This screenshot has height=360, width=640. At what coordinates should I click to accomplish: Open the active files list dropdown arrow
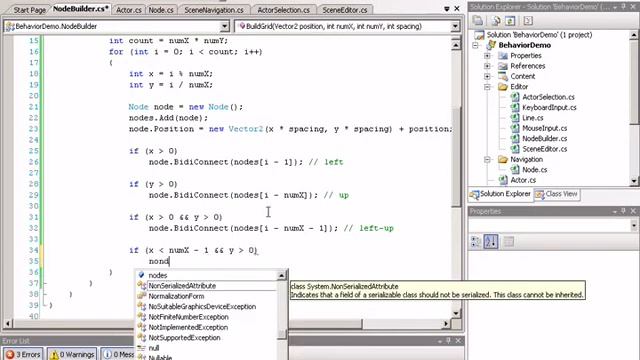(x=447, y=9)
